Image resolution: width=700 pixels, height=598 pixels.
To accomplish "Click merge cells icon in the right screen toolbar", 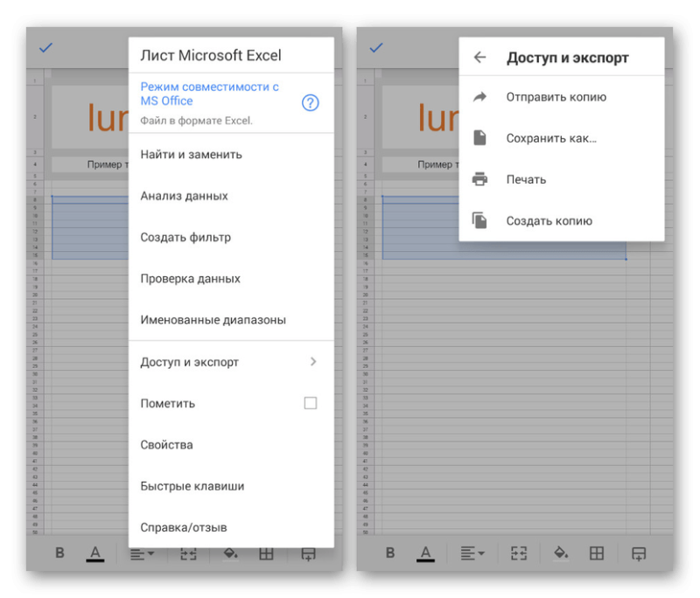I will point(519,553).
